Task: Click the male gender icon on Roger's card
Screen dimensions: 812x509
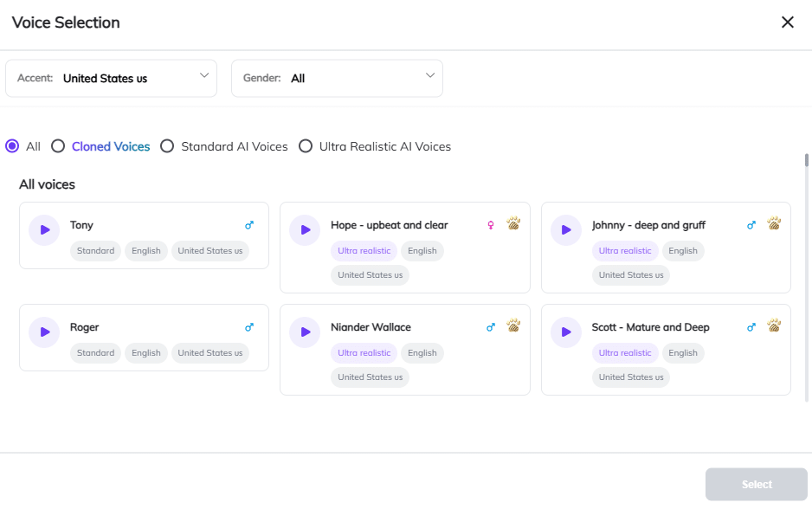Action: (x=249, y=326)
